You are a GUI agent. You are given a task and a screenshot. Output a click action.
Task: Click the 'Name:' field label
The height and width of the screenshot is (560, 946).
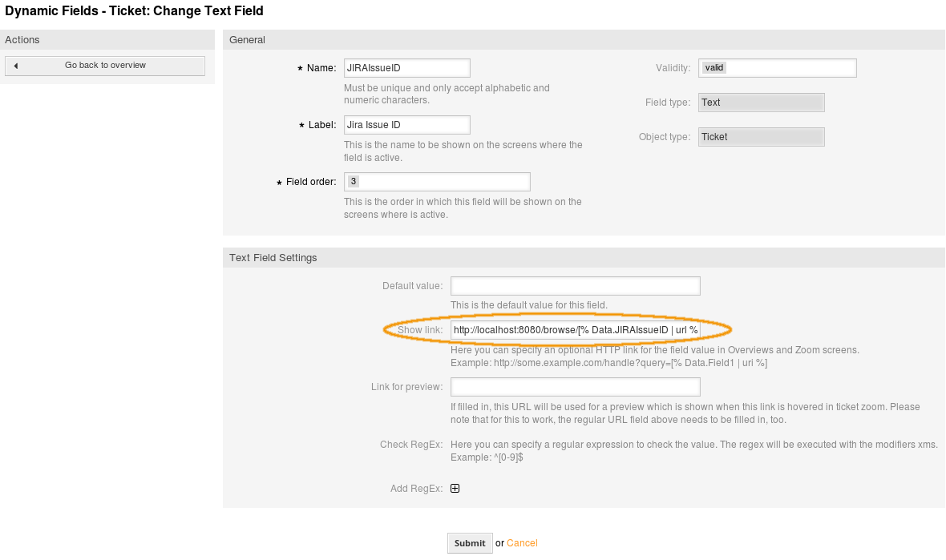coord(321,69)
